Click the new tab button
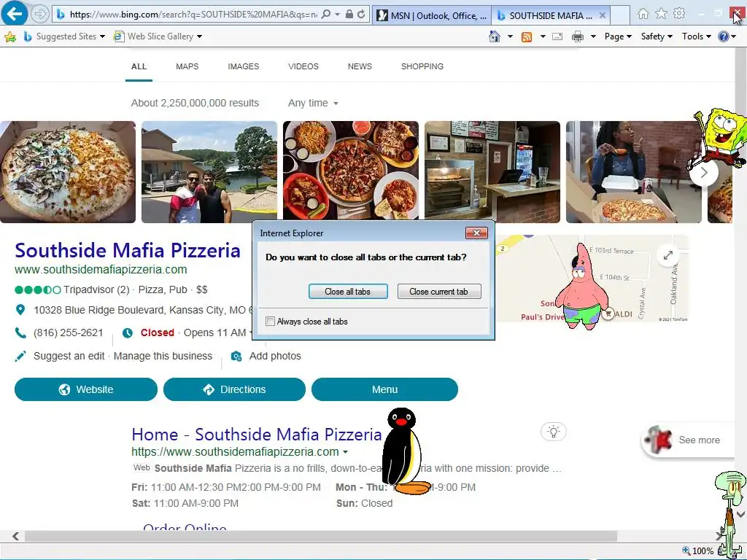The image size is (747, 560). 620,16
